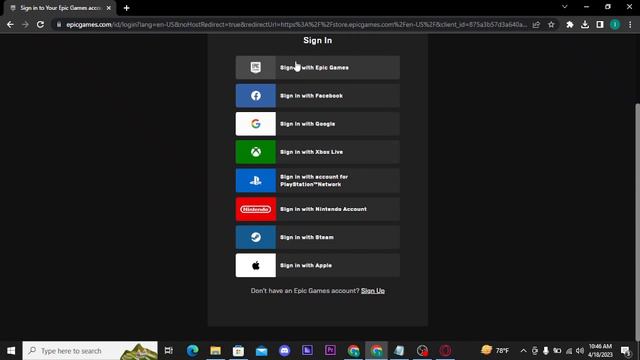Share this page icon in address bar
640x360 pixels.
[x=536, y=24]
